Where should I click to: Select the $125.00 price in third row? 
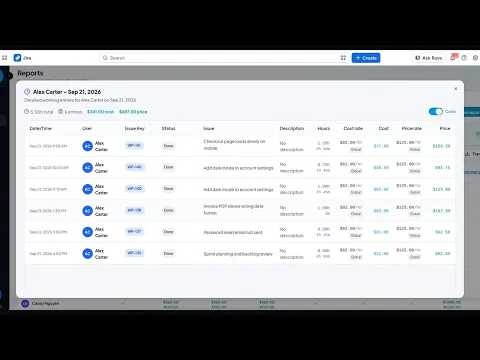click(441, 189)
